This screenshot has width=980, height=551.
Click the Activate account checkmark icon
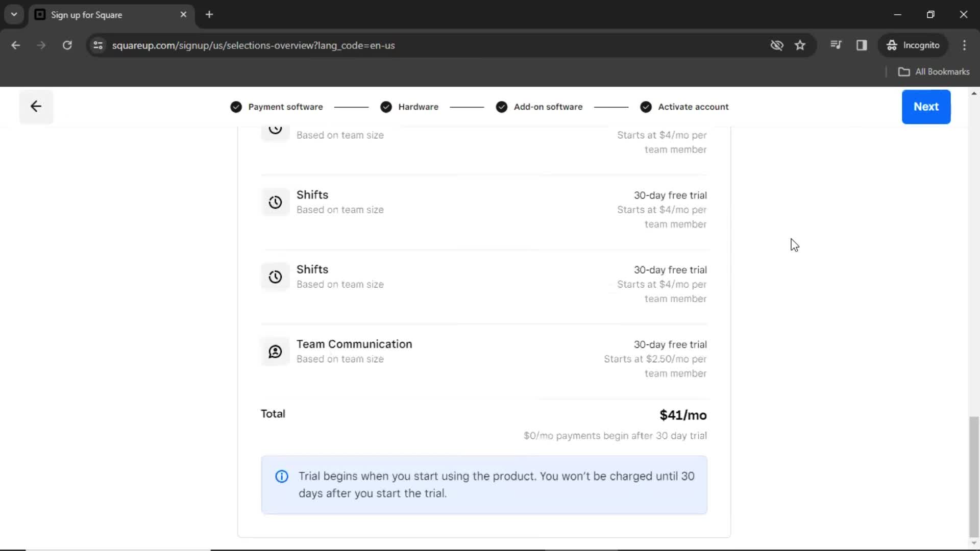[646, 107]
